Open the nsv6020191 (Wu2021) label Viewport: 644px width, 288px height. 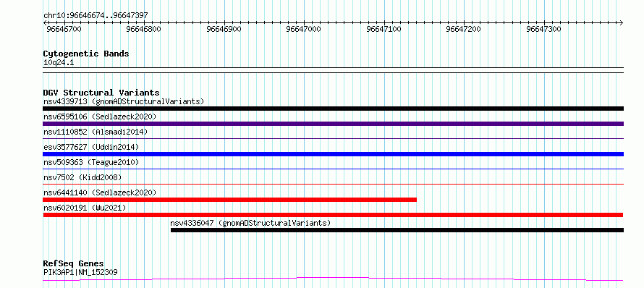click(85, 208)
